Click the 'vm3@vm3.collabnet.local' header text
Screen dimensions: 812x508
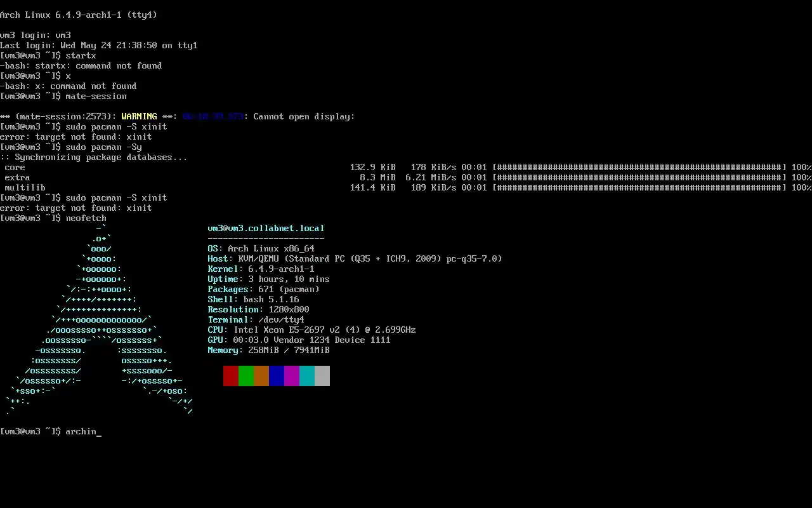pyautogui.click(x=266, y=228)
